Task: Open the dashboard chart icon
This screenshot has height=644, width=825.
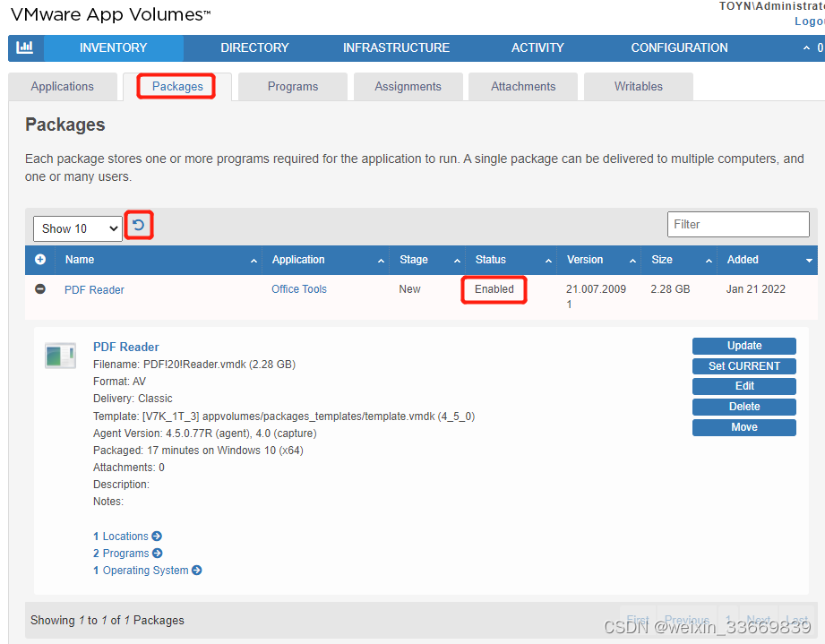Action: 25,47
